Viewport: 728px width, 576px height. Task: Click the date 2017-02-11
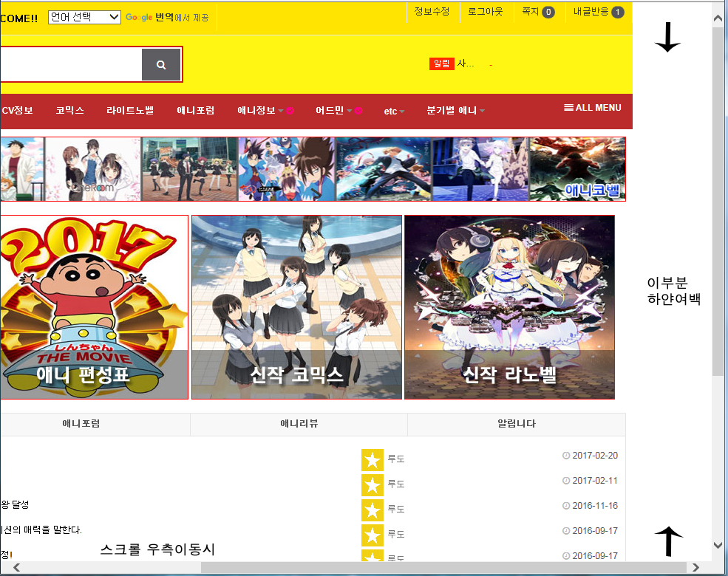(595, 481)
